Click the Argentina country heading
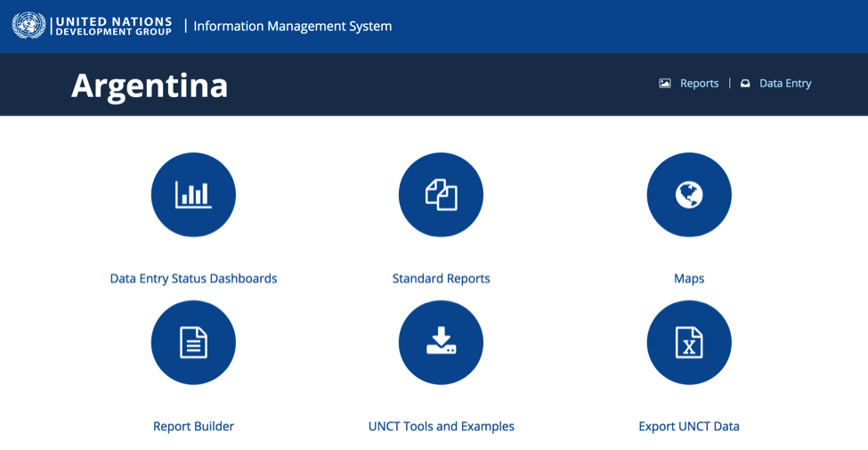 click(x=150, y=86)
